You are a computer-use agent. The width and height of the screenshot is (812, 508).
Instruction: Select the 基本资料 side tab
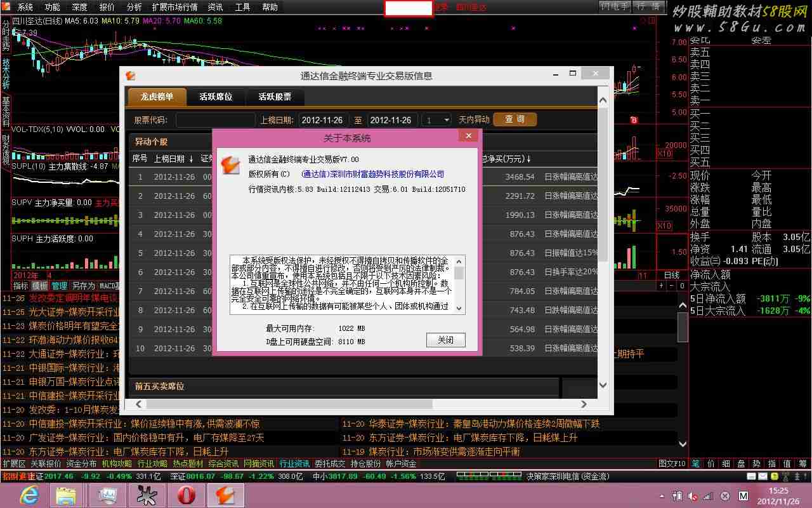tap(6, 112)
